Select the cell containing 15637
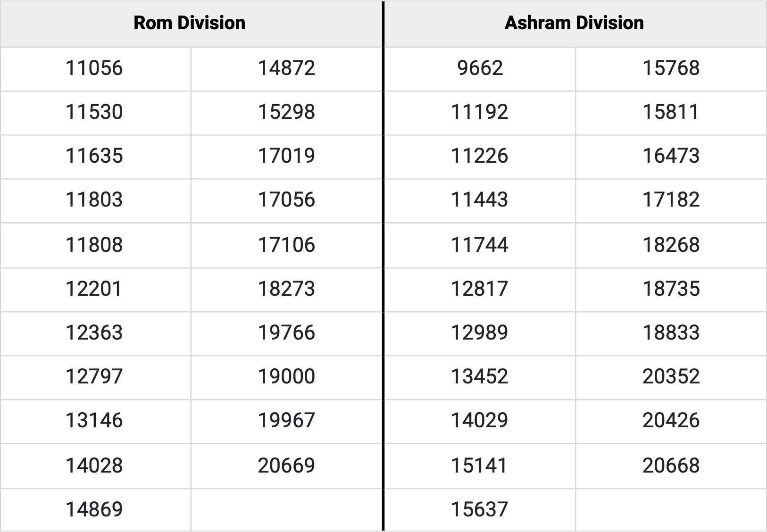 coord(480,510)
